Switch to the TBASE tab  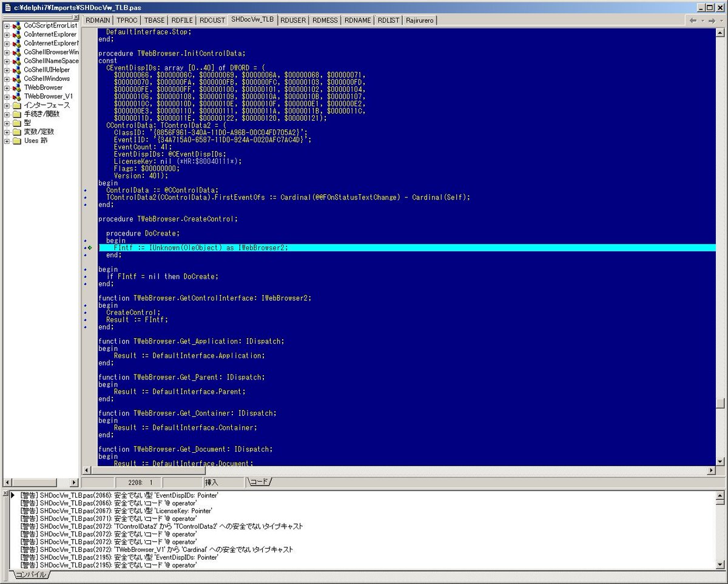coord(155,20)
